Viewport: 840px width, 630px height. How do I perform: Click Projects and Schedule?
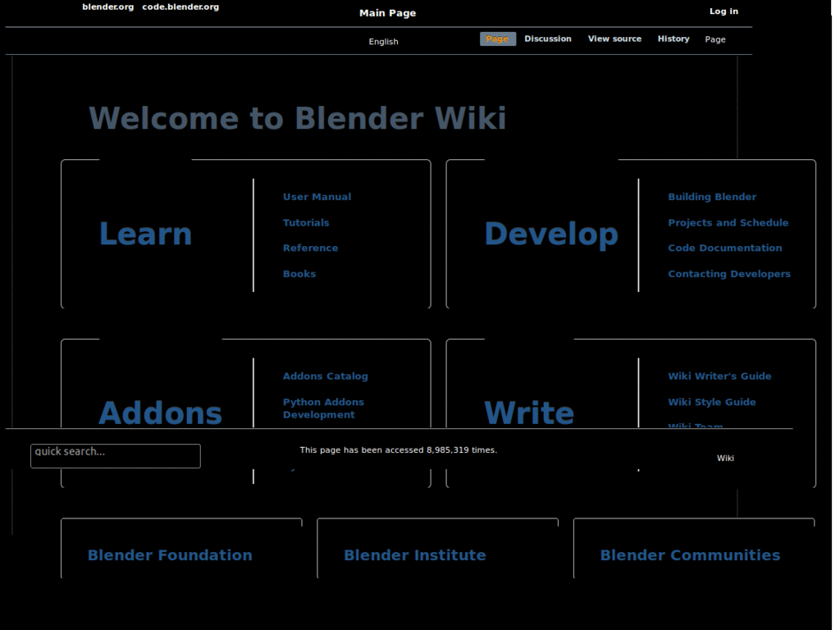pos(728,222)
